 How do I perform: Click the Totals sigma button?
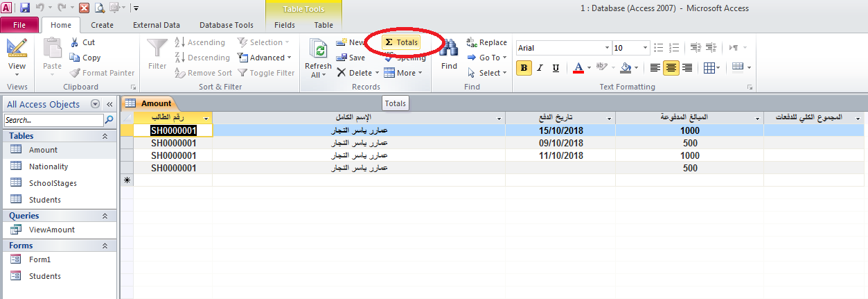401,42
